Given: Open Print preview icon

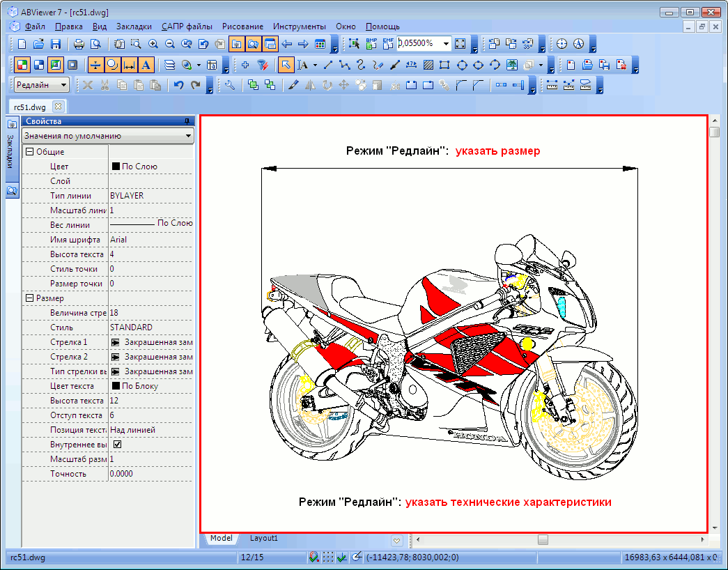Looking at the screenshot, I should coord(95,44).
